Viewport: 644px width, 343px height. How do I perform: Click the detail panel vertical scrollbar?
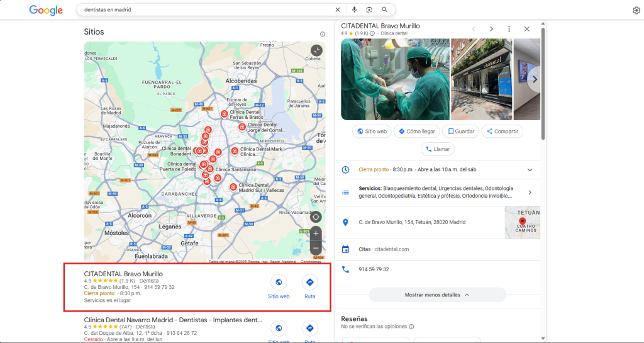point(543,84)
